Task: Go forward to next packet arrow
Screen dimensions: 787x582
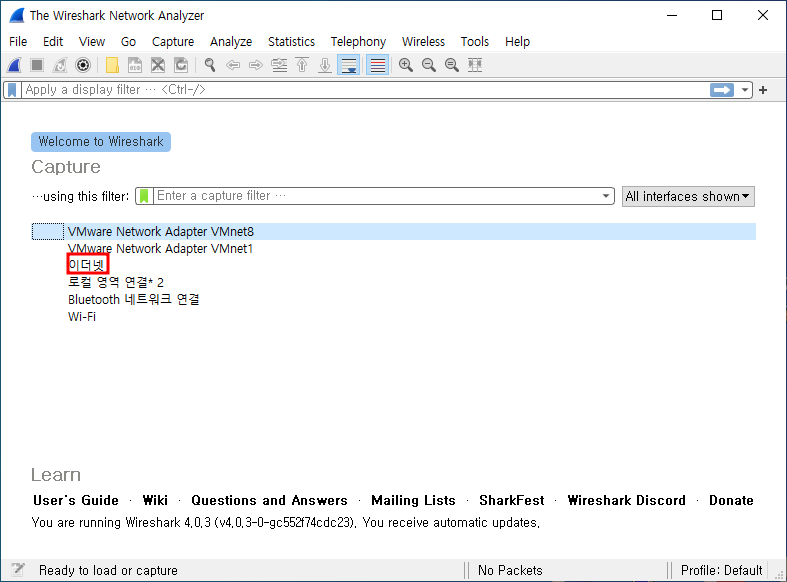Action: [256, 65]
